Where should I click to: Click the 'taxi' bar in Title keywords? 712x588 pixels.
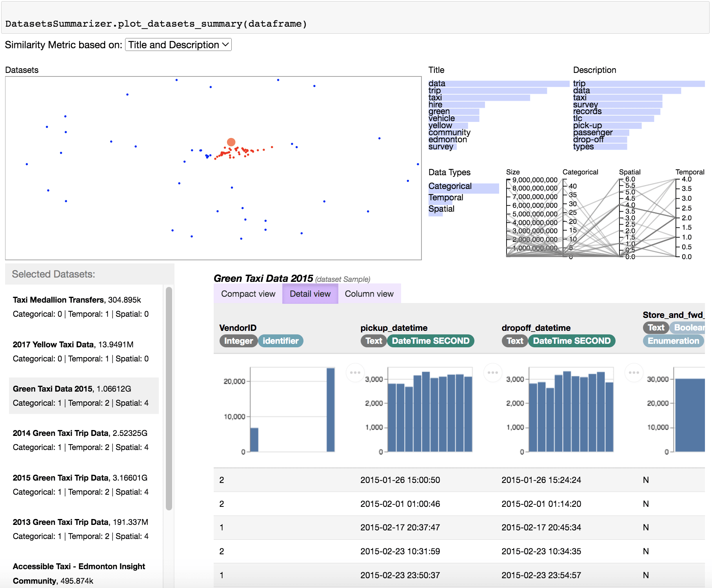(x=479, y=98)
